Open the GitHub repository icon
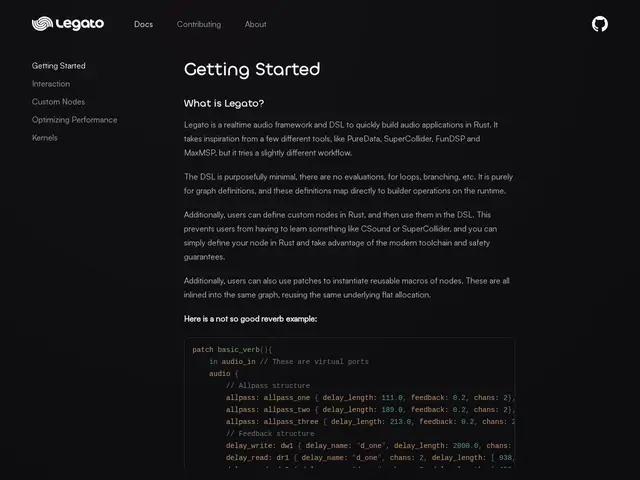The image size is (640, 480). [x=600, y=24]
